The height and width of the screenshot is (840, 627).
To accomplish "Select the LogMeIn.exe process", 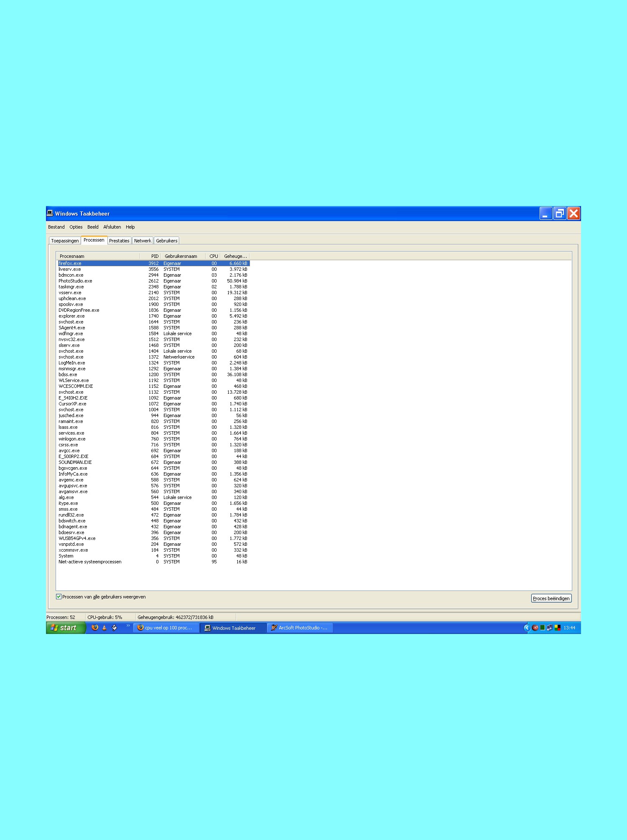I will pyautogui.click(x=153, y=363).
